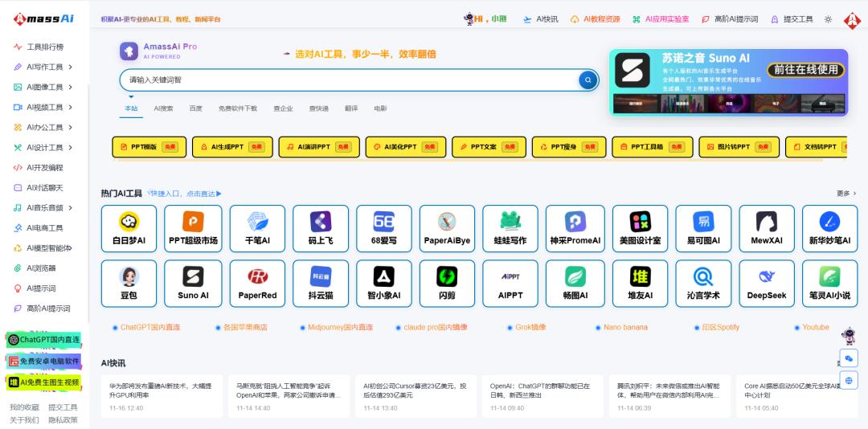
Task: Toggle the light/dark theme sun icon
Action: (x=828, y=19)
